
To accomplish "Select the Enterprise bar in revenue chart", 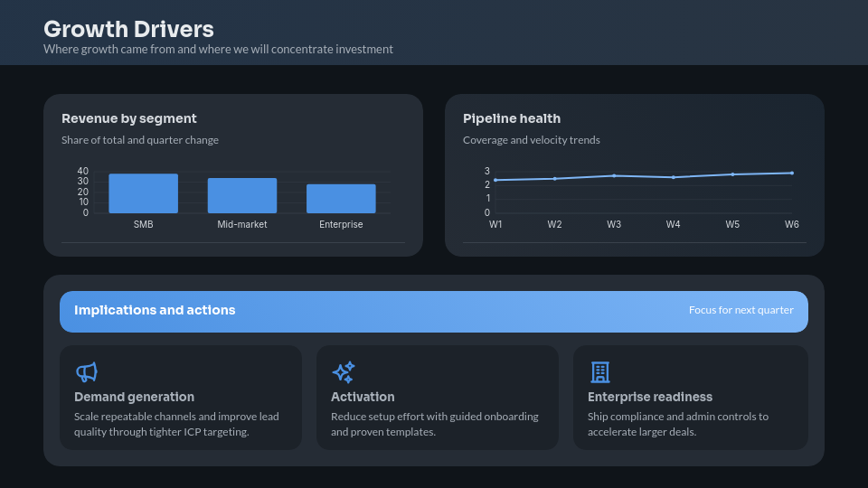I will tap(341, 199).
